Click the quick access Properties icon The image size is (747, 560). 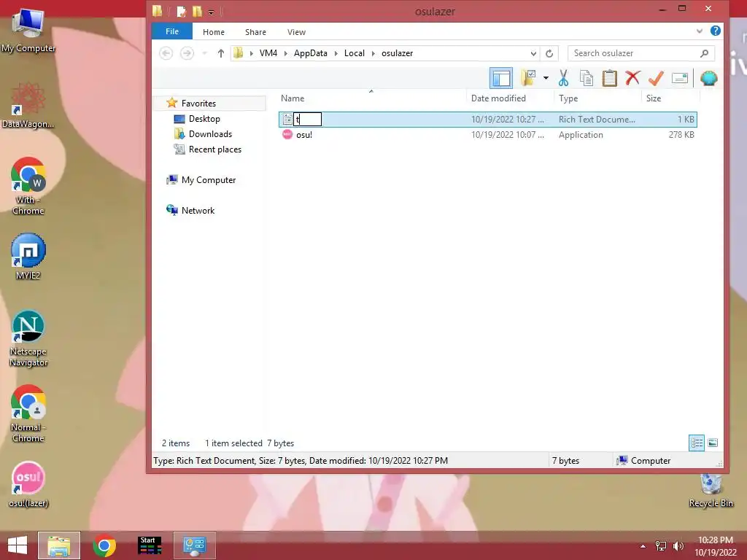pos(181,11)
